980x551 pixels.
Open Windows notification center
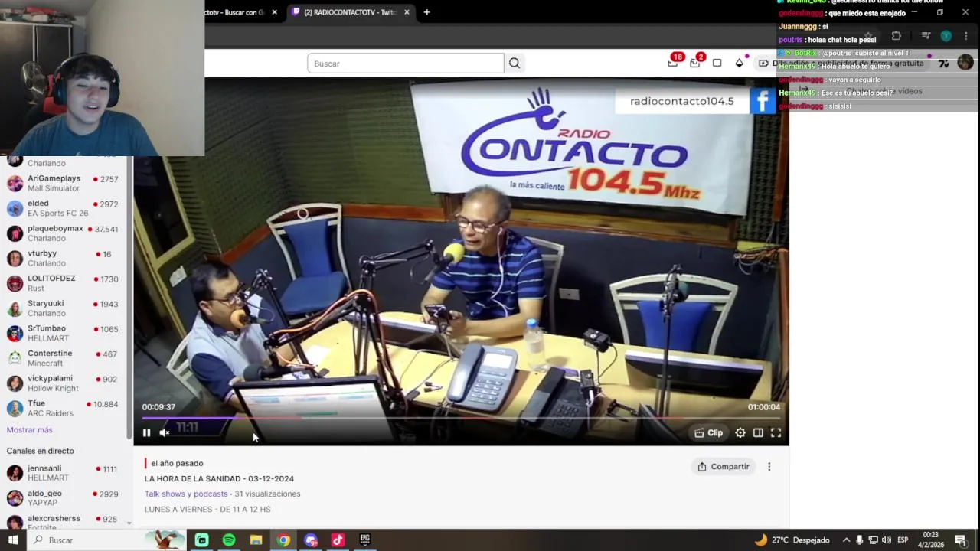coord(961,540)
